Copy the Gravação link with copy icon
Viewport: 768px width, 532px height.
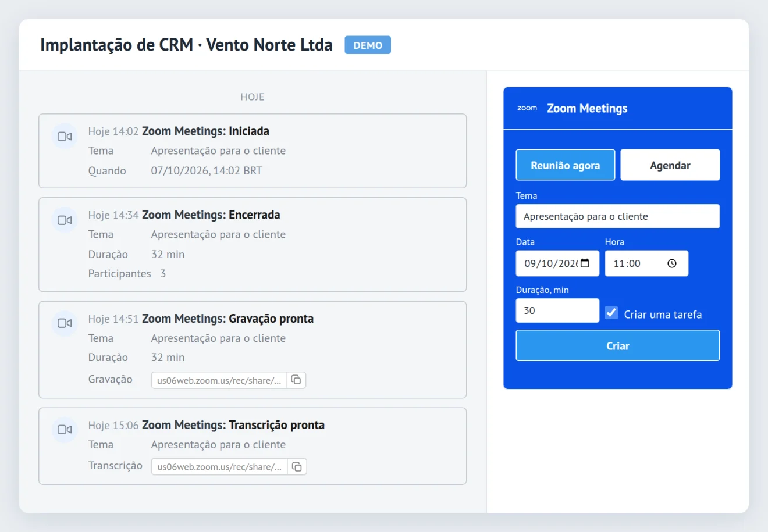point(296,380)
